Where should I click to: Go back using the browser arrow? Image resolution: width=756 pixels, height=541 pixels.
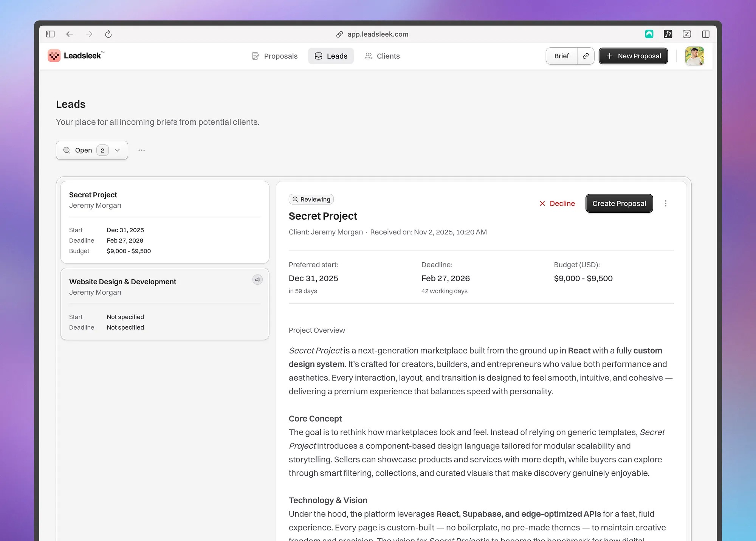[70, 34]
